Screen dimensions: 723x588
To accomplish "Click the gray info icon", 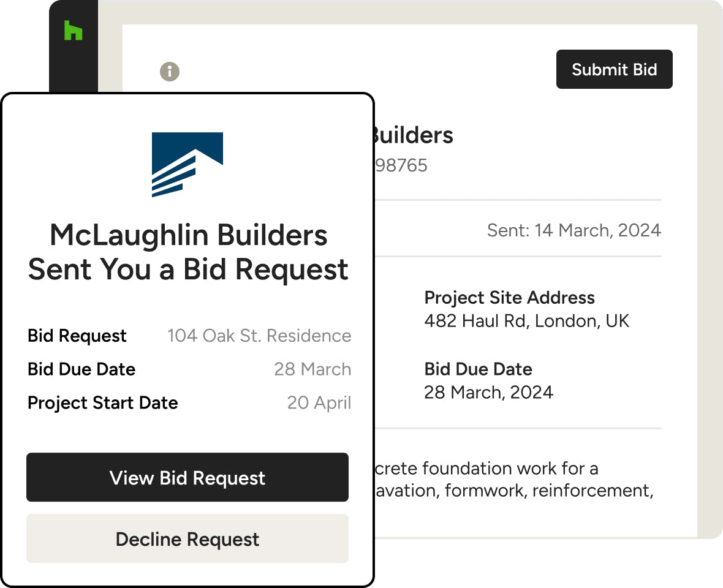I will pos(170,71).
